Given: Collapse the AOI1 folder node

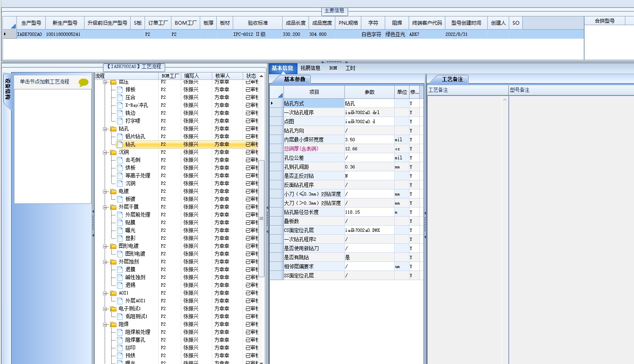Looking at the screenshot, I should tap(105, 293).
